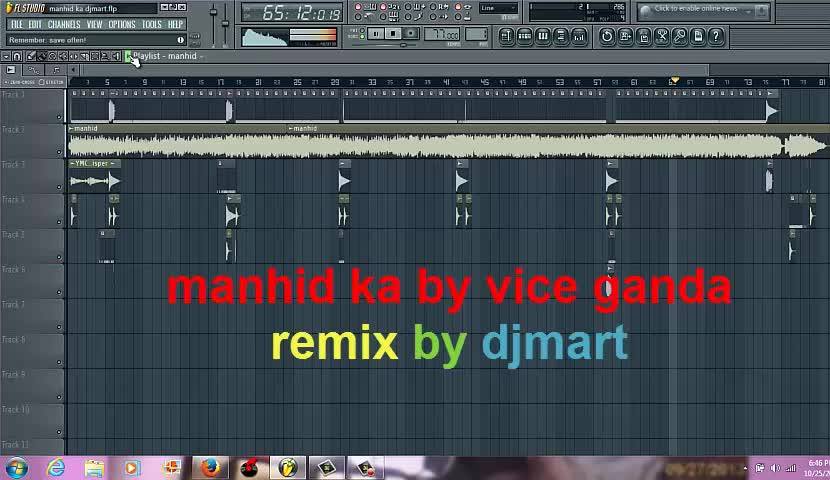
Task: Open the Windows Start button
Action: click(x=16, y=468)
